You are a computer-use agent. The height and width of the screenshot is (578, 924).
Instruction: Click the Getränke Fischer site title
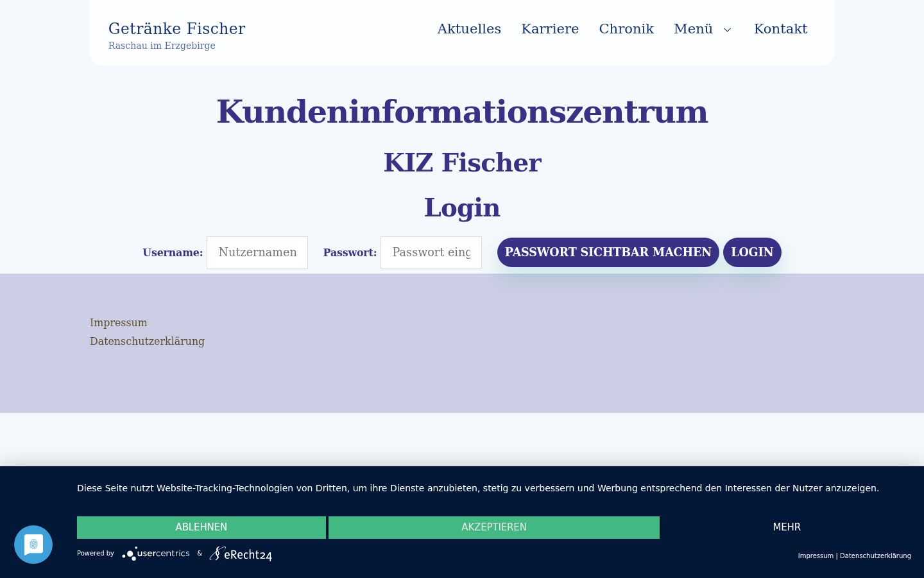tap(177, 29)
